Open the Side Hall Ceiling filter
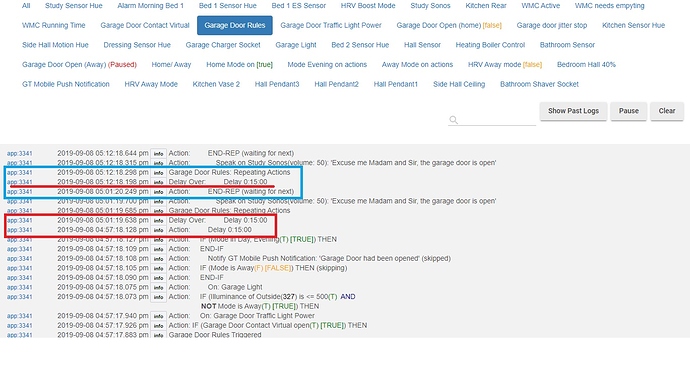Screen dimensions: 690x375 click(459, 84)
